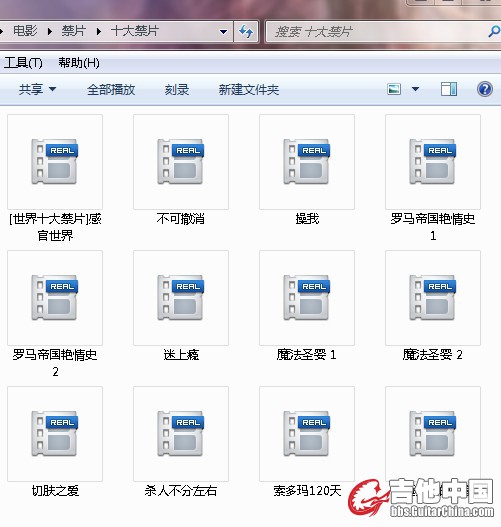The width and height of the screenshot is (501, 527).
Task: Click the change view icon
Action: coord(394,89)
